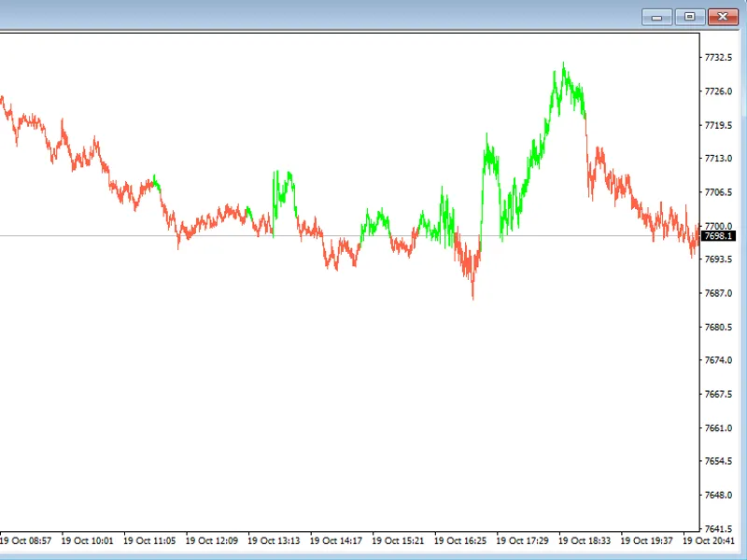Click price level 7654.5 on axis
747x560 pixels.
(x=718, y=461)
